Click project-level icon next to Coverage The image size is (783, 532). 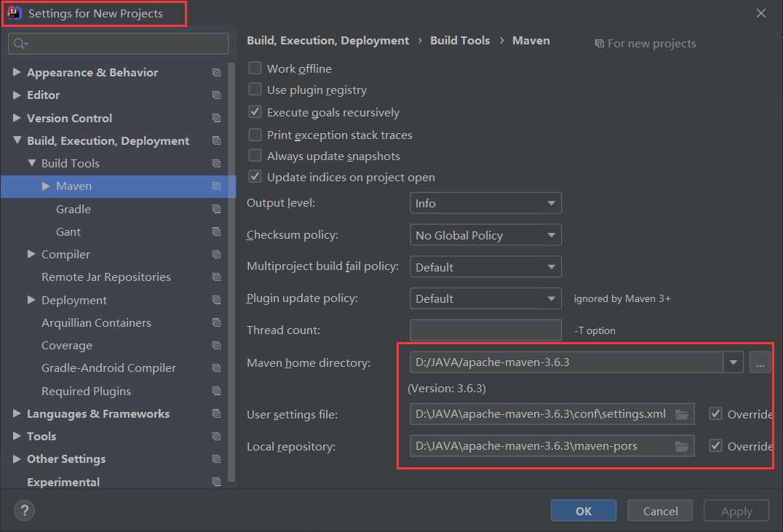pyautogui.click(x=216, y=345)
